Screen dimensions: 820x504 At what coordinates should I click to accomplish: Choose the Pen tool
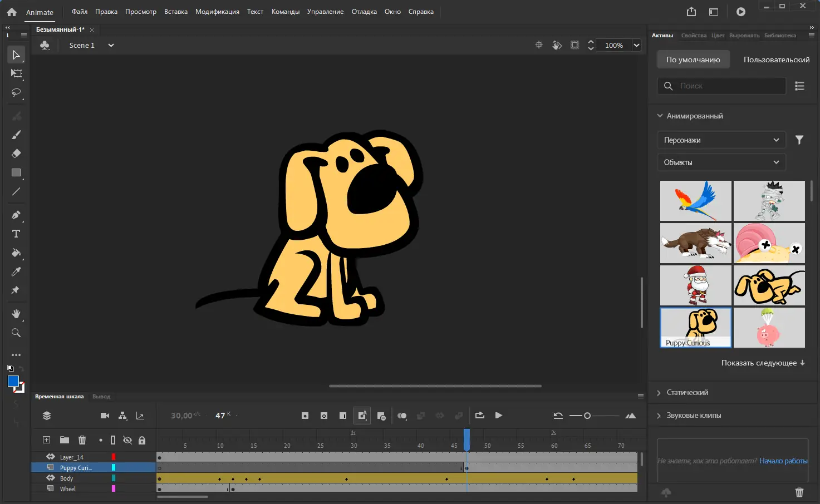(x=16, y=215)
